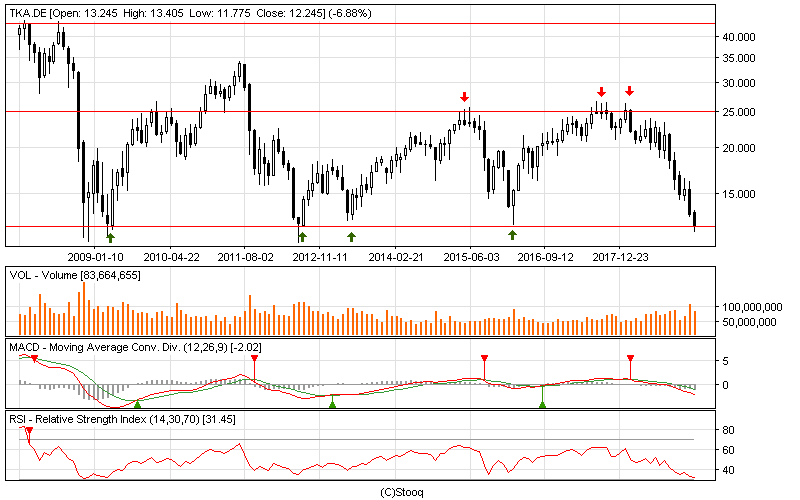Select the 100,000,000 volume axis label
Image resolution: width=800 pixels, height=500 pixels.
pyautogui.click(x=752, y=307)
